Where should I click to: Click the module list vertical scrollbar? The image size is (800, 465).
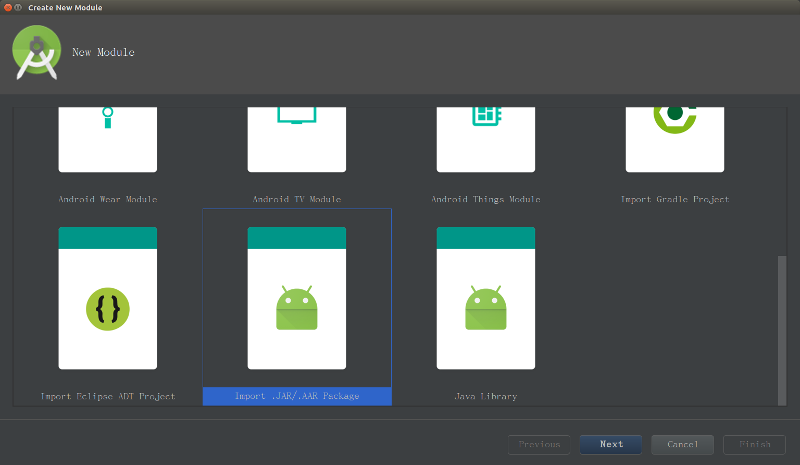(x=782, y=331)
